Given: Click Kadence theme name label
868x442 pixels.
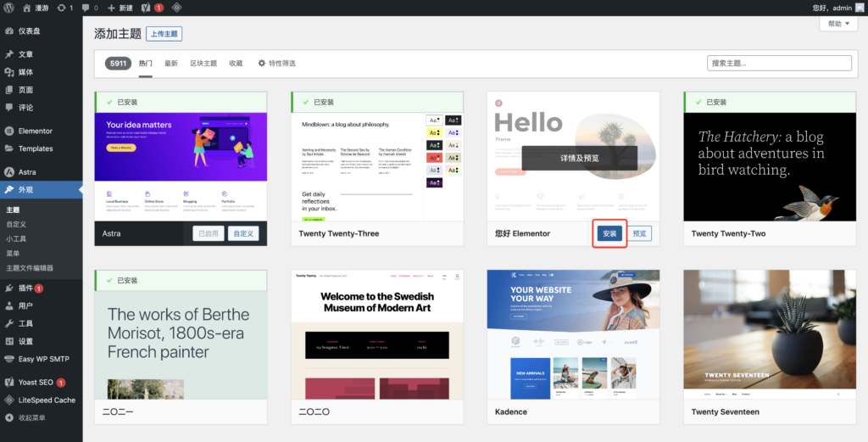Looking at the screenshot, I should 511,412.
